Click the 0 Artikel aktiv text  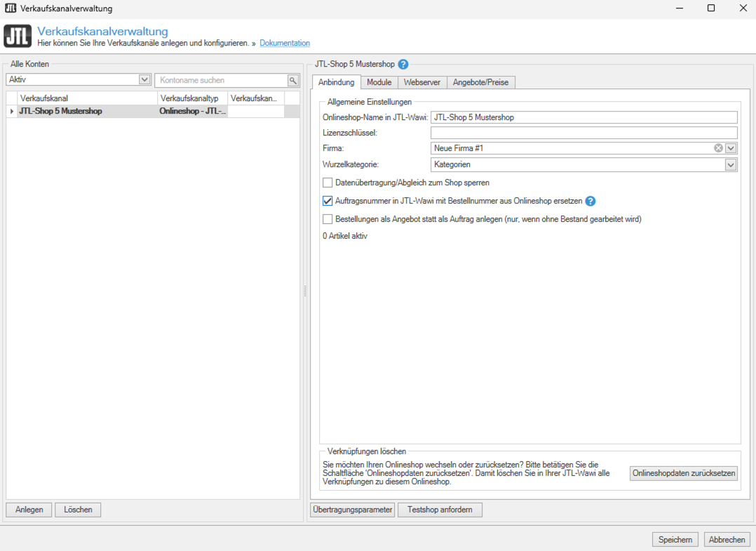click(x=345, y=236)
